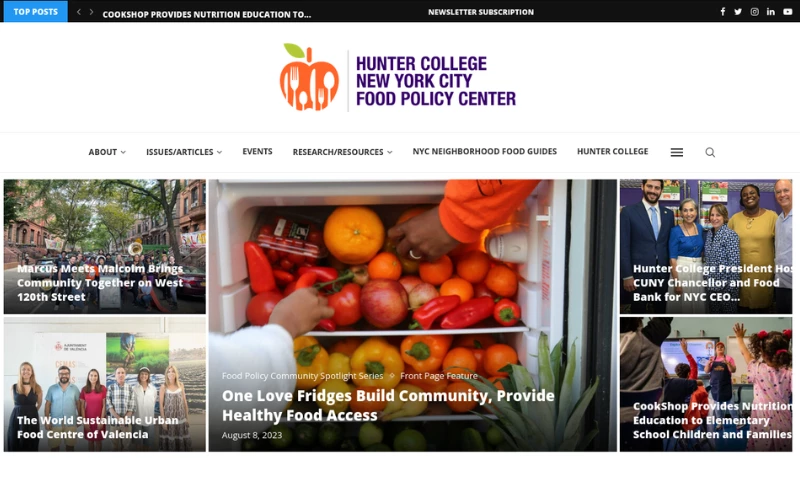This screenshot has height=480, width=800.
Task: Show next top post with right arrow
Action: (x=91, y=12)
